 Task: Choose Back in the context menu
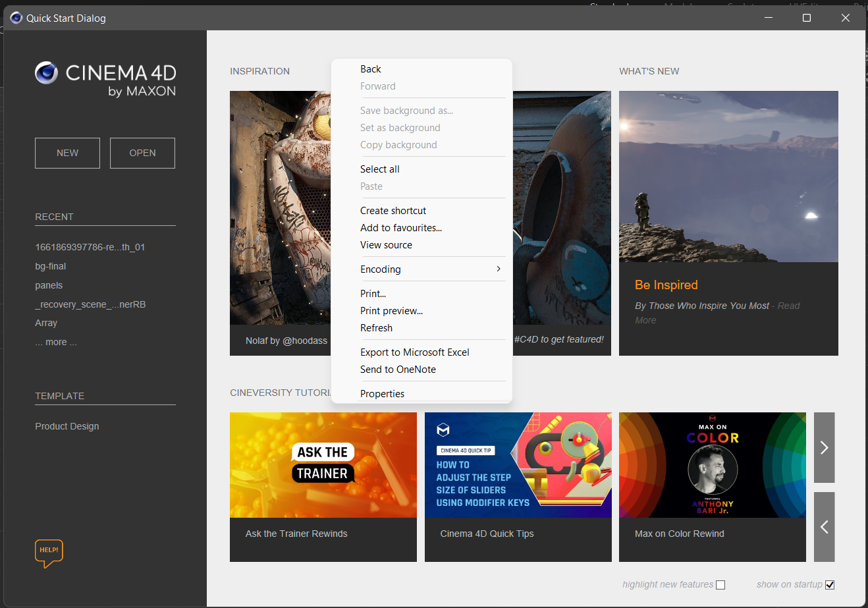pyautogui.click(x=371, y=69)
